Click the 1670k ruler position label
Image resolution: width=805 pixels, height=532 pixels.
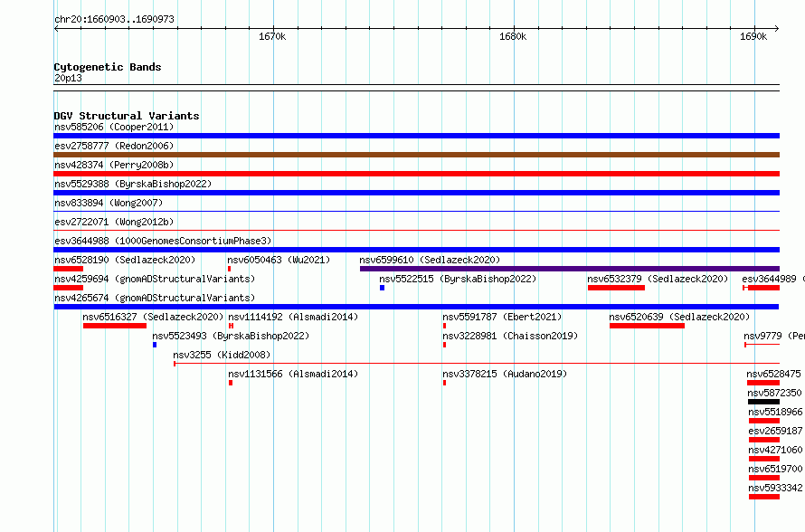click(x=272, y=36)
